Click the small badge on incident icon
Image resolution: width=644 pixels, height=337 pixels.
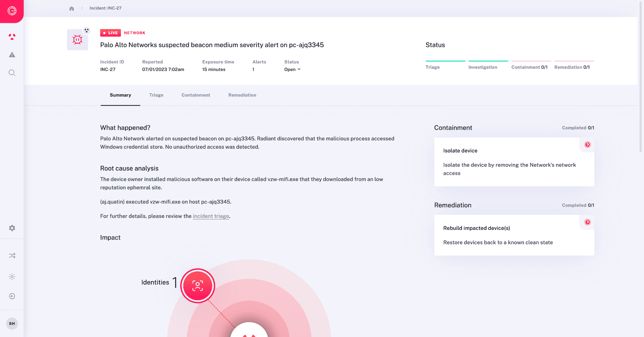[x=86, y=30]
